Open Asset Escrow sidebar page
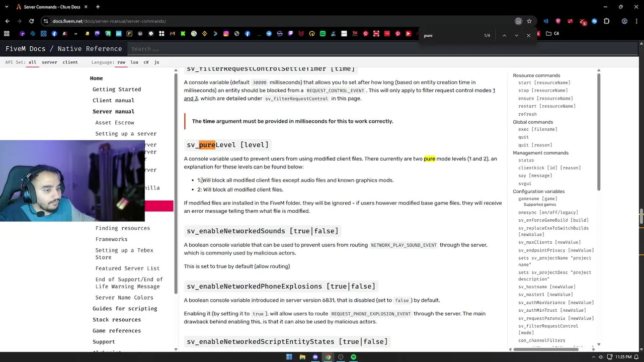644x362 pixels. tap(115, 123)
